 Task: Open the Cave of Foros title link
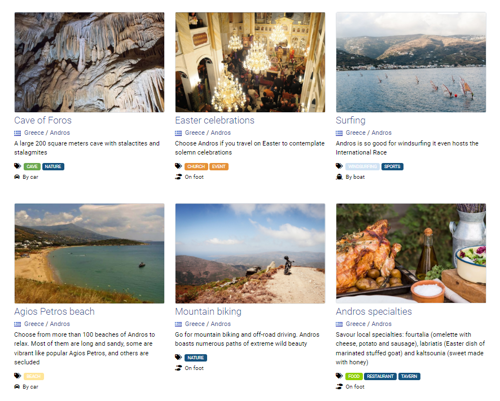(x=43, y=120)
